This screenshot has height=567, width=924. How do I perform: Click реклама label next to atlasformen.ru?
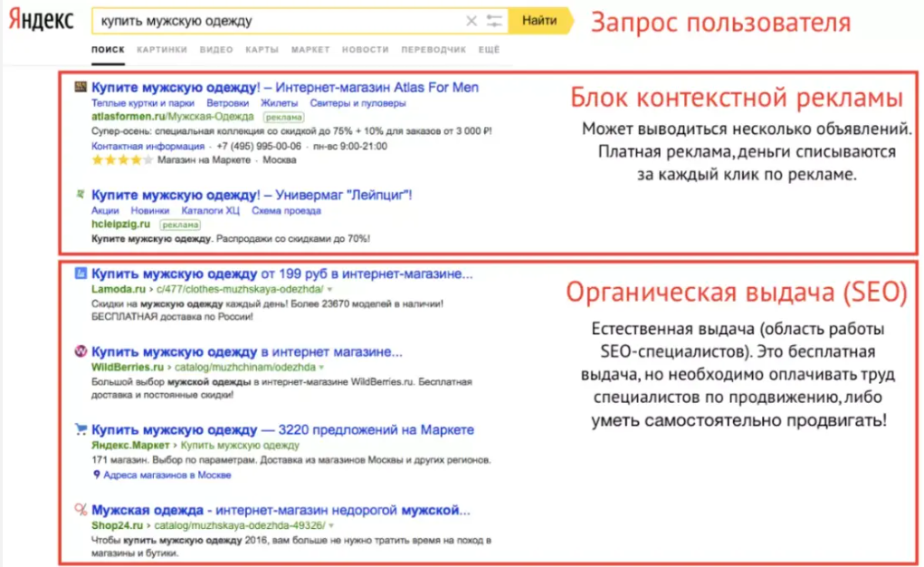284,118
